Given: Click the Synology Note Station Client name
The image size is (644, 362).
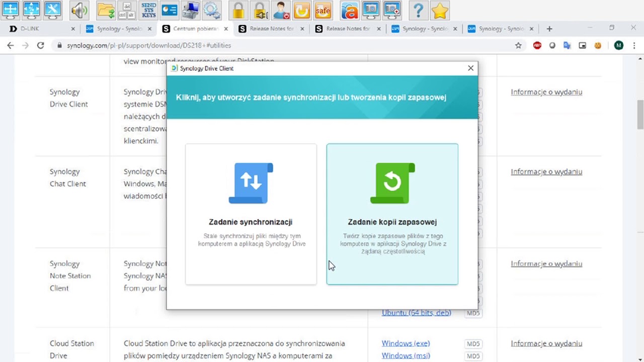Looking at the screenshot, I should [x=70, y=276].
